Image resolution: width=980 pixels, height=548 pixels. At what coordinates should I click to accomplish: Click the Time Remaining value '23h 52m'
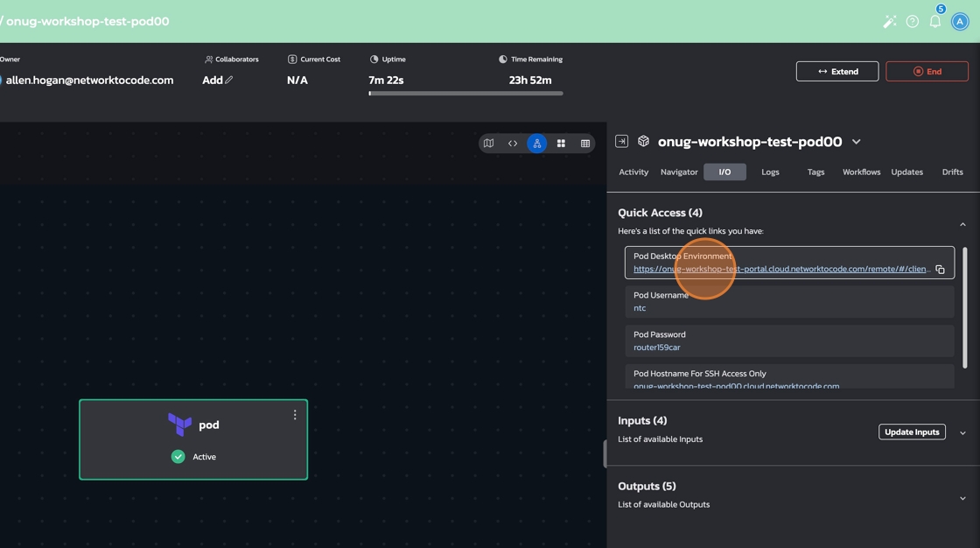[x=530, y=80]
